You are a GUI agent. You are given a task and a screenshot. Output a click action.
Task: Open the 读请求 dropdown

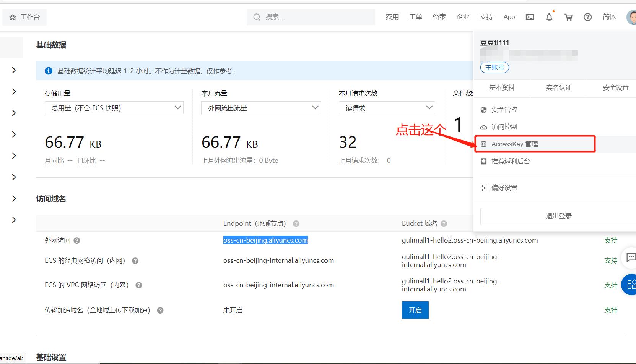click(x=387, y=108)
